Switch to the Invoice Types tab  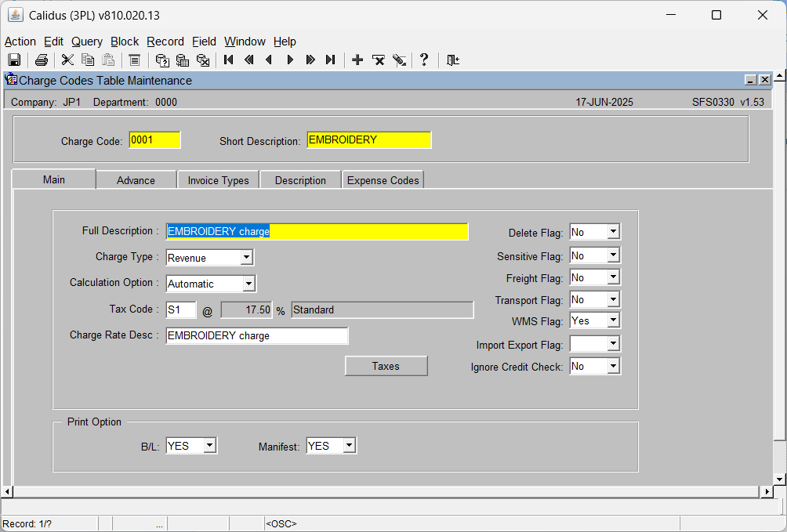pyautogui.click(x=219, y=180)
